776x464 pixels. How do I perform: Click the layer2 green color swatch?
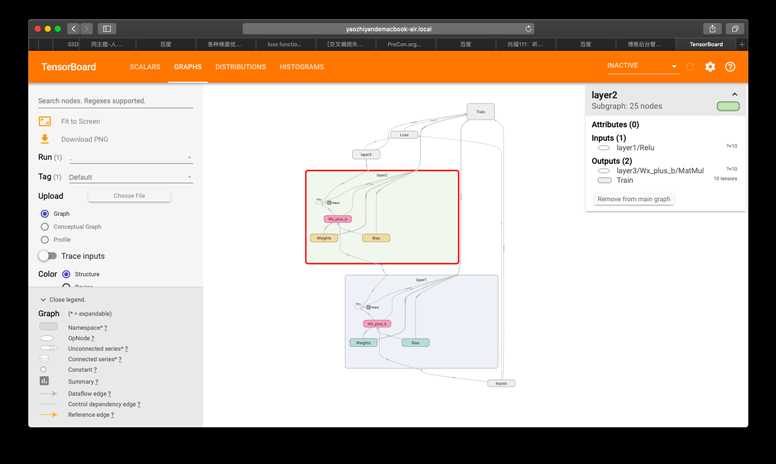728,106
